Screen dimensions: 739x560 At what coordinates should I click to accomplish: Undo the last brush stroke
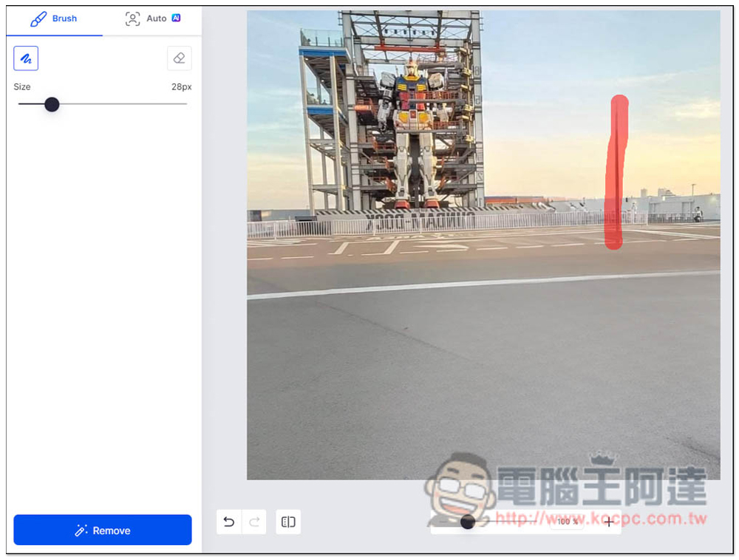click(x=229, y=522)
